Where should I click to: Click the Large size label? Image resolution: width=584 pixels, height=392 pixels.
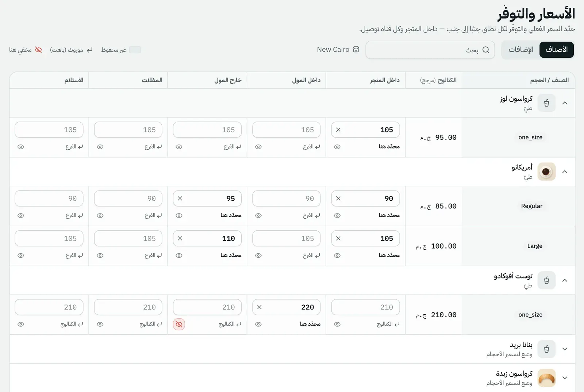coord(535,246)
